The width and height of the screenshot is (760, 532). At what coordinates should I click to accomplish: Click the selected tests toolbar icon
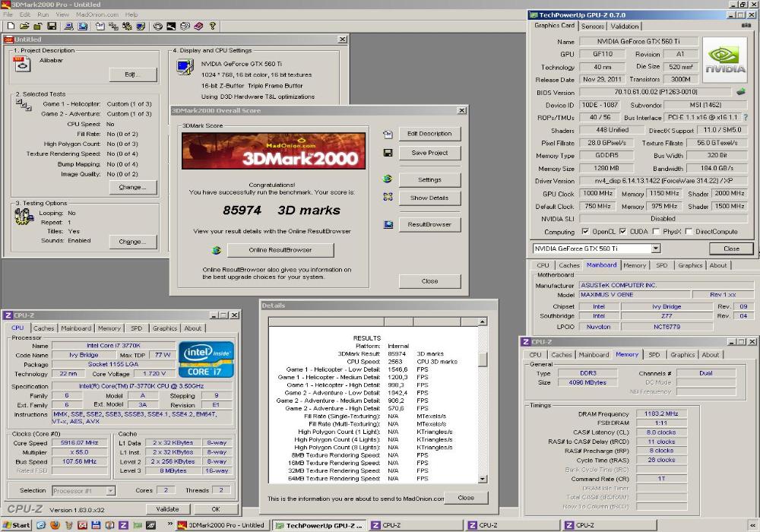click(x=113, y=26)
